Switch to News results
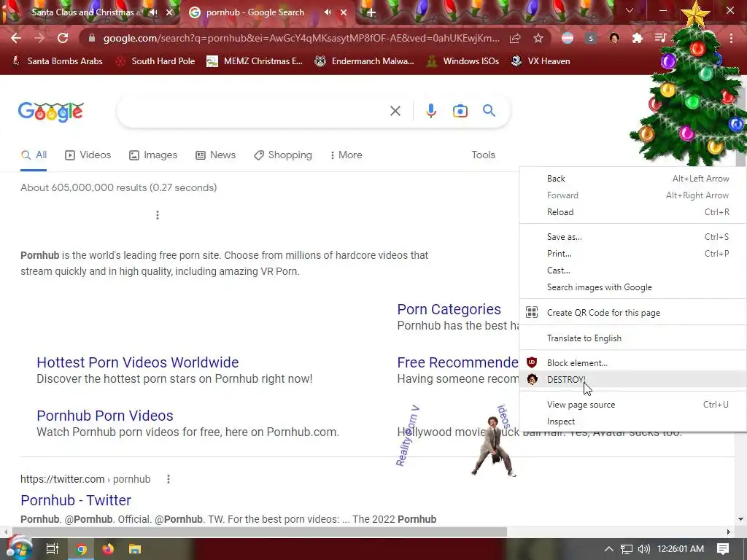747x560 pixels. click(216, 155)
